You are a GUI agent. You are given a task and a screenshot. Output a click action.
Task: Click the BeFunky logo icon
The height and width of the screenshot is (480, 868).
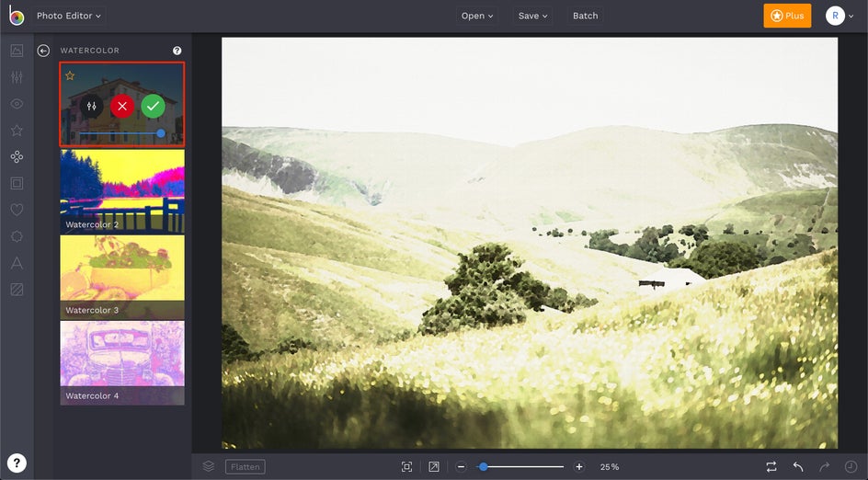click(17, 16)
